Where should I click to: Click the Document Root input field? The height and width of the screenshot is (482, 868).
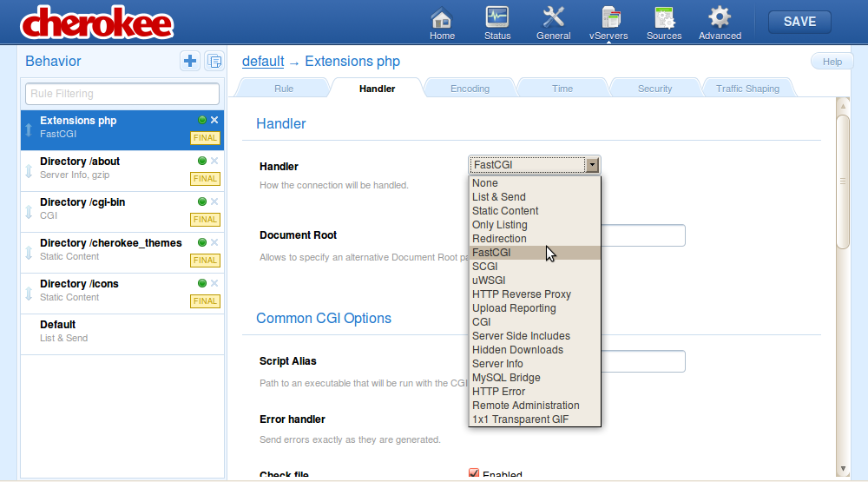[x=643, y=235]
